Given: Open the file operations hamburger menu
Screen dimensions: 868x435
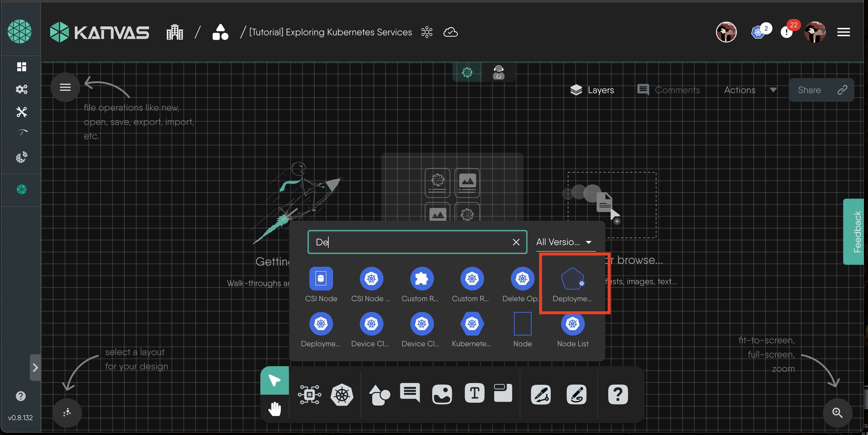Looking at the screenshot, I should click(65, 88).
